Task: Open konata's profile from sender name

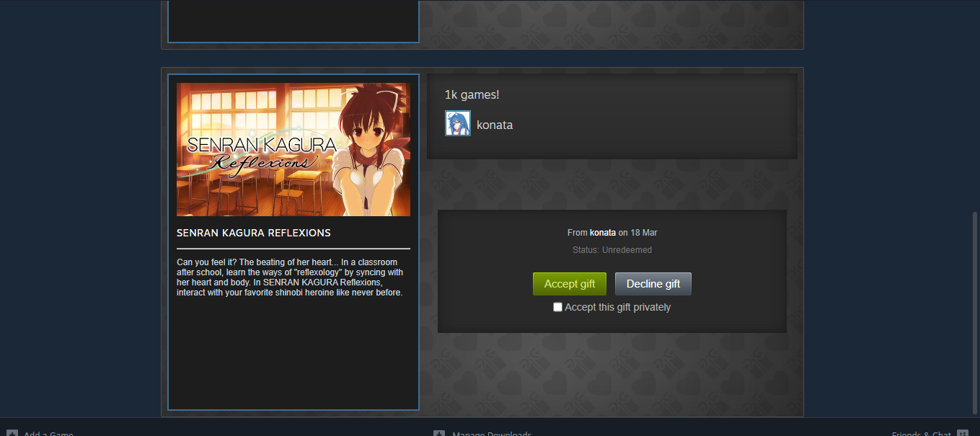Action: (x=495, y=125)
